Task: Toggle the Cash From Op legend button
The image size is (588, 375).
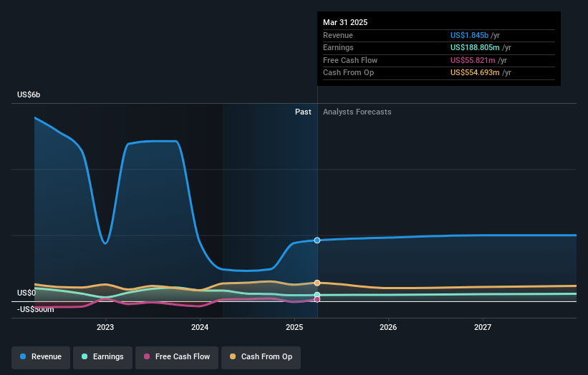Action: pyautogui.click(x=261, y=357)
